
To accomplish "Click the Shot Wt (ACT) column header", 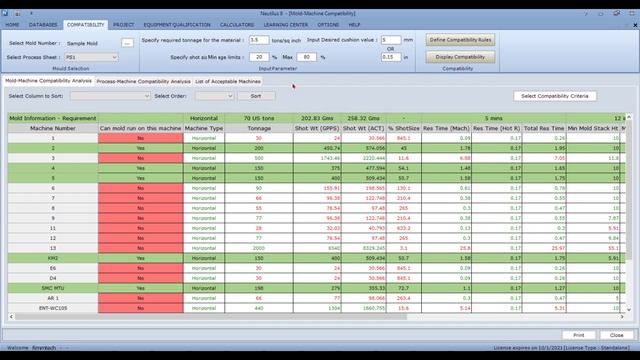I will click(364, 128).
